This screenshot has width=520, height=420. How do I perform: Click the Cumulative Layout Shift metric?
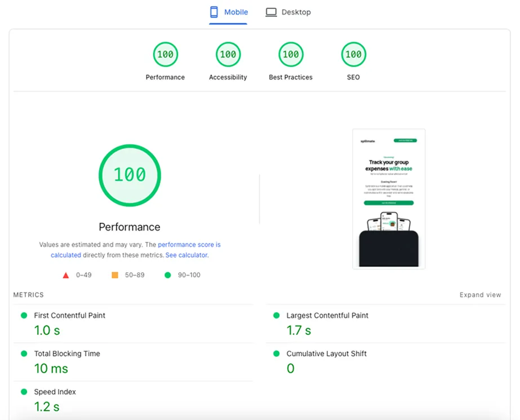326,354
